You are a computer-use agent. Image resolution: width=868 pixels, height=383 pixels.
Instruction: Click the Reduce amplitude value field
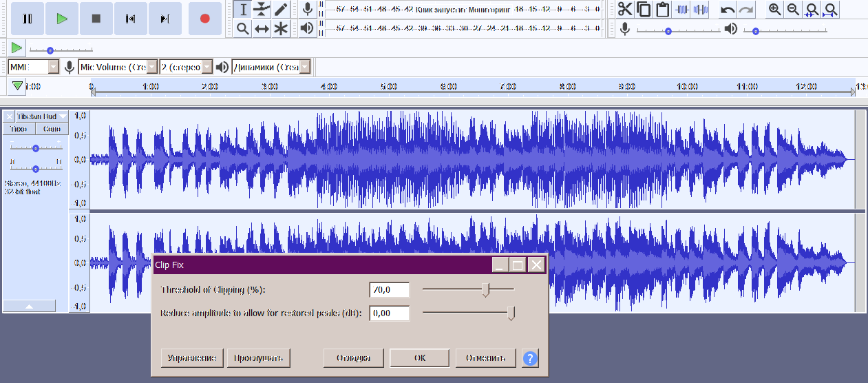[x=390, y=313]
